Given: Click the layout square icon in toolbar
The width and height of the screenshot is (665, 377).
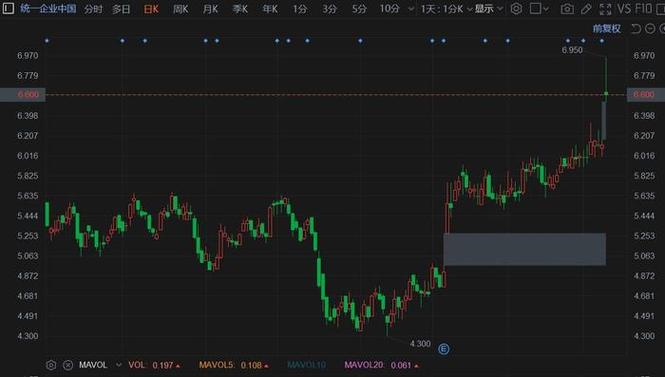Looking at the screenshot, I should click(535, 8).
